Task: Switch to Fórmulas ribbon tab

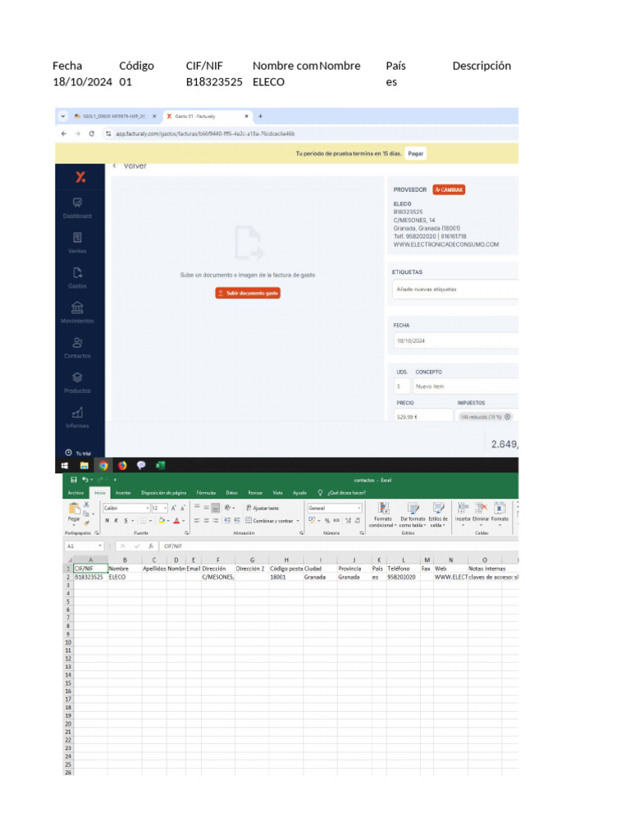Action: click(x=206, y=493)
